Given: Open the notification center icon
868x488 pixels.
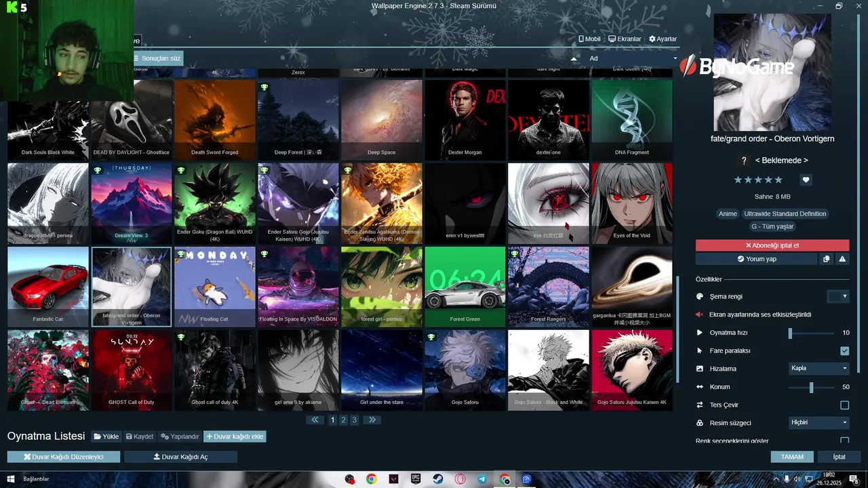Looking at the screenshot, I should pos(853,479).
